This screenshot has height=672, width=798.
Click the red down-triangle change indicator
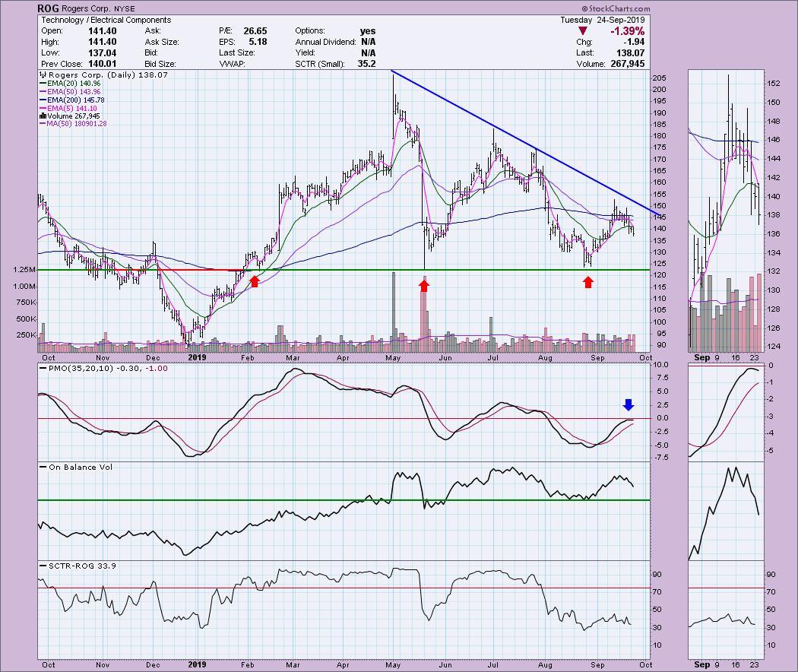click(x=583, y=31)
